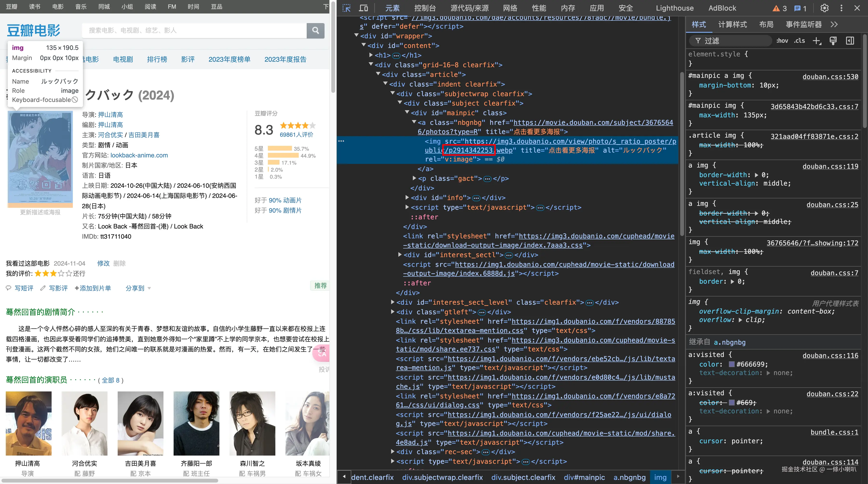Viewport: 868px width, 484px height.
Task: Click the #666699 color swatch
Action: coord(732,364)
